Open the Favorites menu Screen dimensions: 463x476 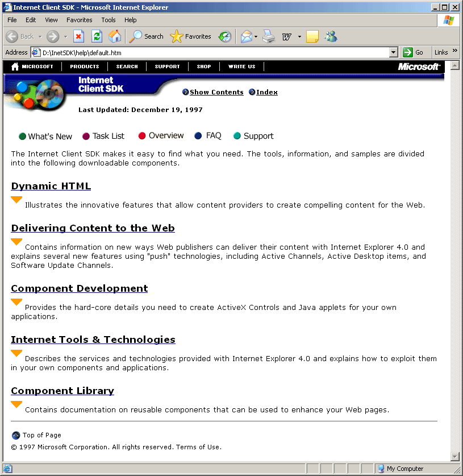80,20
